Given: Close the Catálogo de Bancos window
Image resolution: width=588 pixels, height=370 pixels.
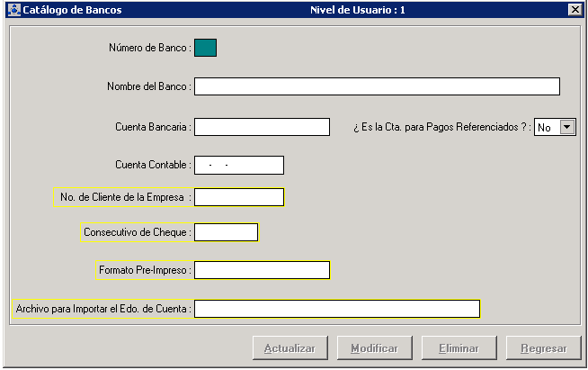Looking at the screenshot, I should click(575, 10).
